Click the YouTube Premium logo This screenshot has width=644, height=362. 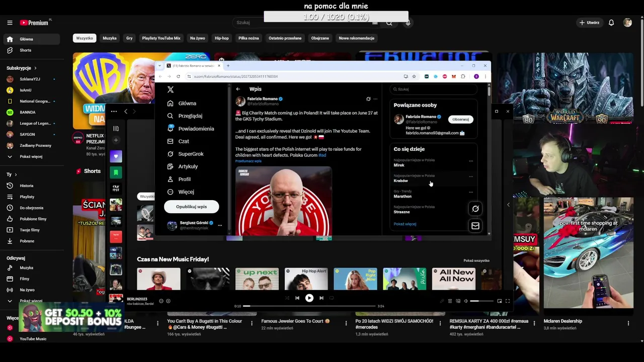pos(35,23)
